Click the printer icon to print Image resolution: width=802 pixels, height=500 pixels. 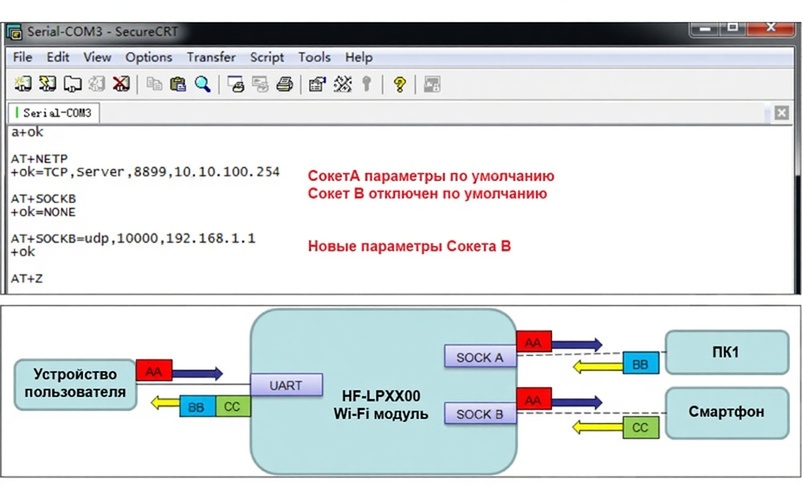tap(283, 84)
